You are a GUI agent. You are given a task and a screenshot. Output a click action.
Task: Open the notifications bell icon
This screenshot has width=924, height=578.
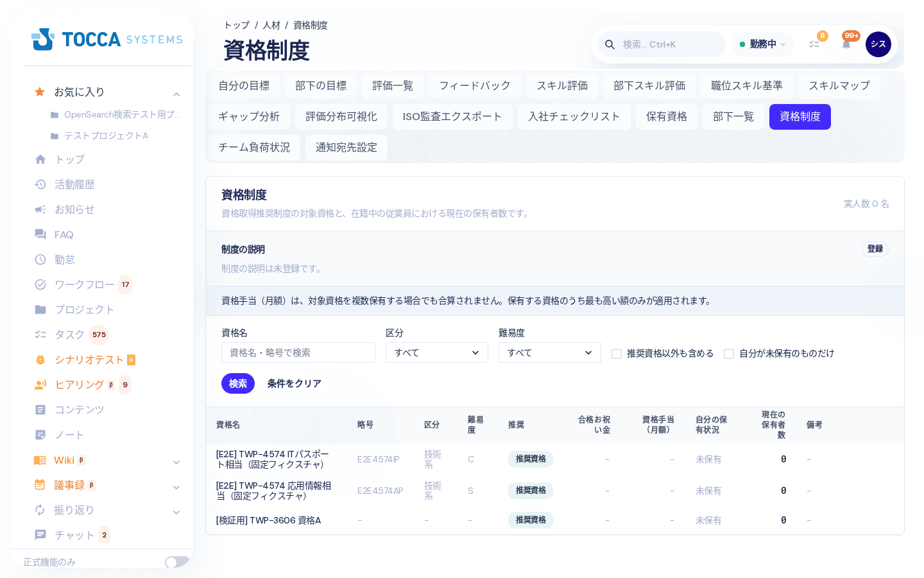846,44
